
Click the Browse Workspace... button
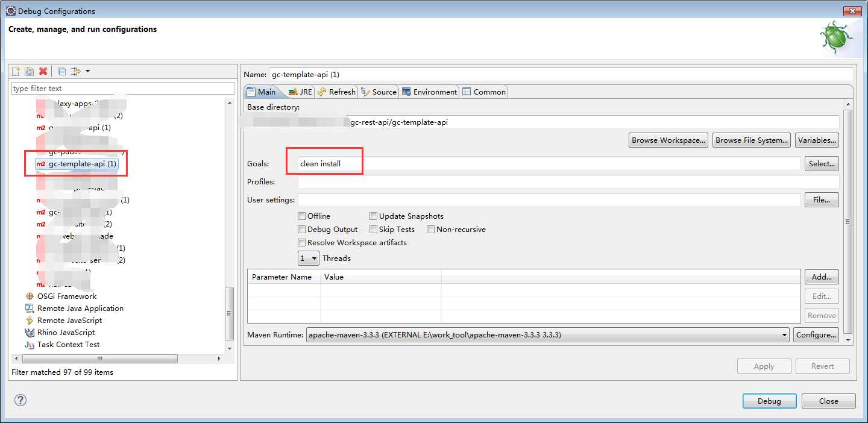(668, 140)
